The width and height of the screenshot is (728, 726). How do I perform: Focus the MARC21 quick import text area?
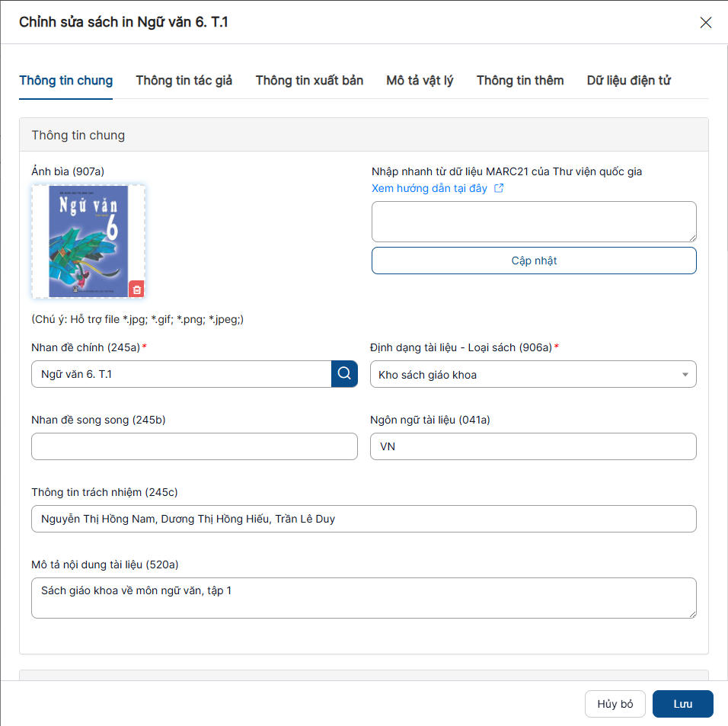tap(534, 222)
